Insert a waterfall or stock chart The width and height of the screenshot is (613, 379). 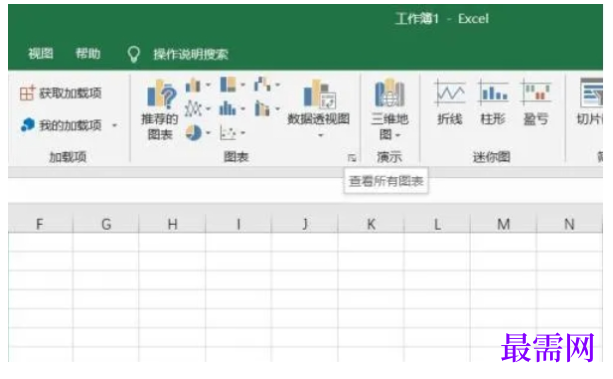(x=262, y=84)
